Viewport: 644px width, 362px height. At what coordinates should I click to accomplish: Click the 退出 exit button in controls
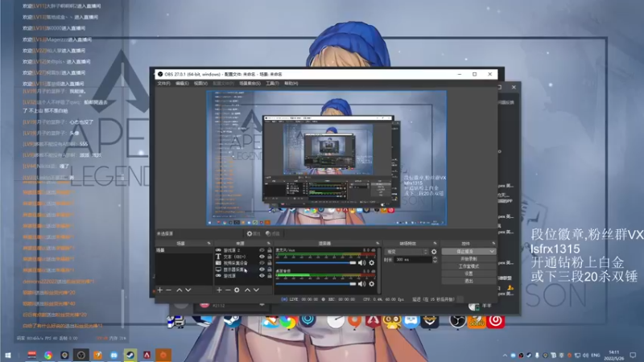(469, 281)
